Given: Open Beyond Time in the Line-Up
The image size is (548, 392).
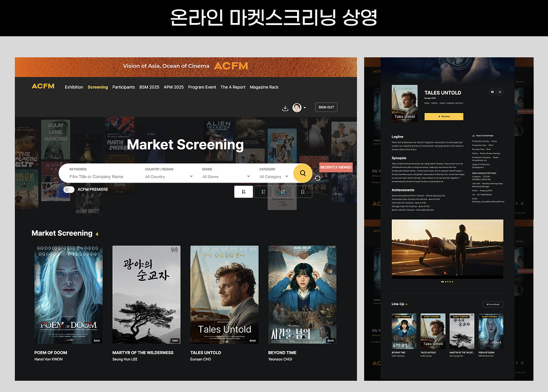Looking at the screenshot, I should [404, 331].
